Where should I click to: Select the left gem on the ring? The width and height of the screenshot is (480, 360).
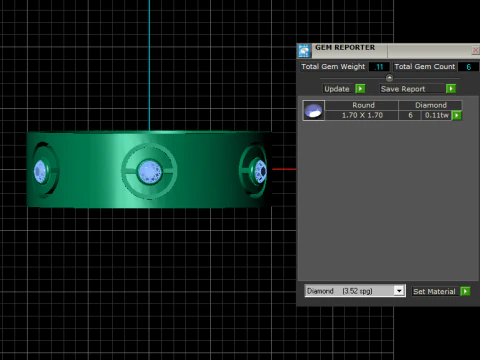pos(40,171)
